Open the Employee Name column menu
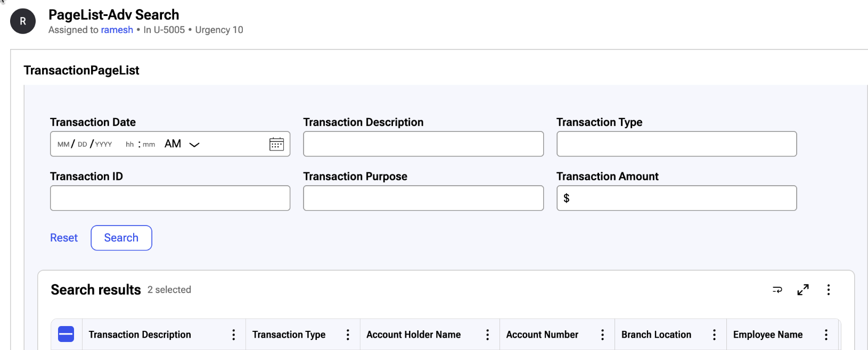868x350 pixels. coord(826,335)
